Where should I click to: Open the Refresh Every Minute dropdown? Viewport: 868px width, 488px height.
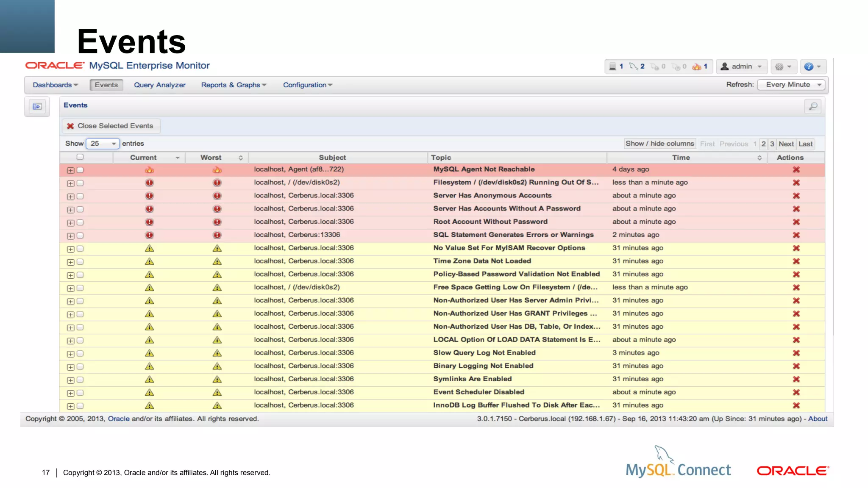[791, 85]
